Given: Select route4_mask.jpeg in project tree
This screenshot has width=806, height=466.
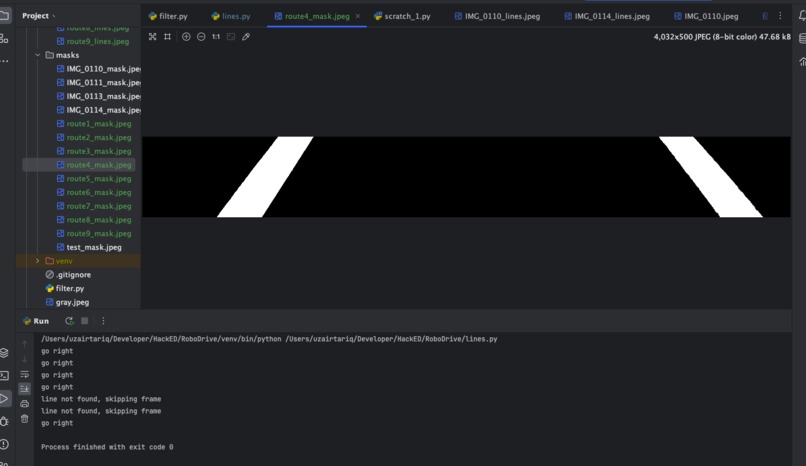Looking at the screenshot, I should click(94, 165).
